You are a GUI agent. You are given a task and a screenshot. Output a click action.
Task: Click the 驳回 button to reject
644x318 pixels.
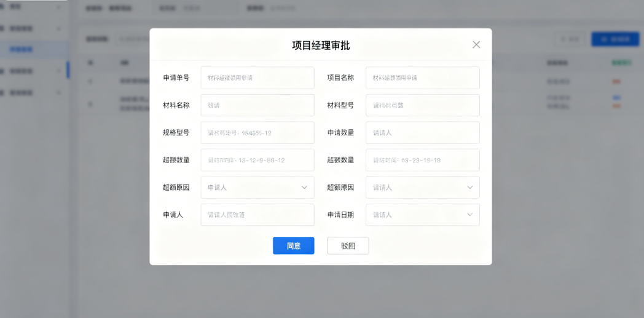[x=347, y=245]
